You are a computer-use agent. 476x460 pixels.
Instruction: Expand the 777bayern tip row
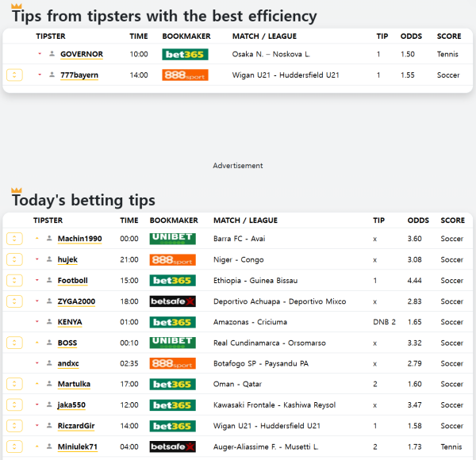click(x=14, y=75)
